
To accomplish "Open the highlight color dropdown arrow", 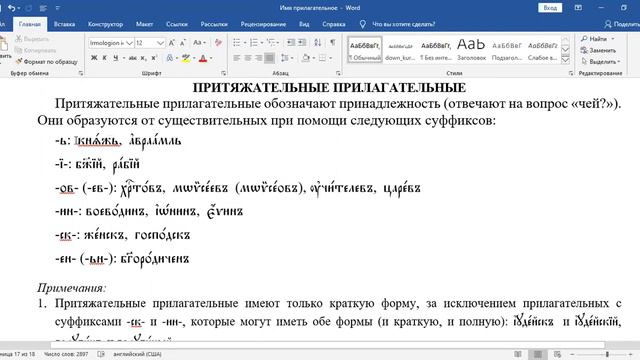I will pyautogui.click(x=194, y=58).
